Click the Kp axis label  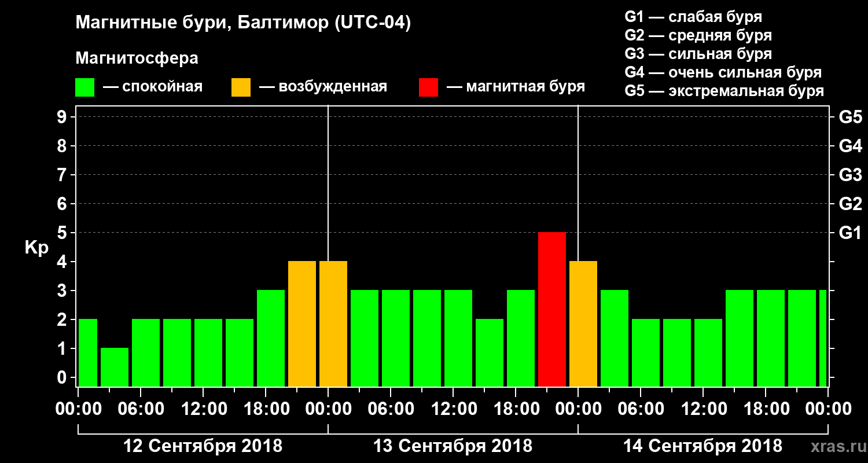pos(36,247)
